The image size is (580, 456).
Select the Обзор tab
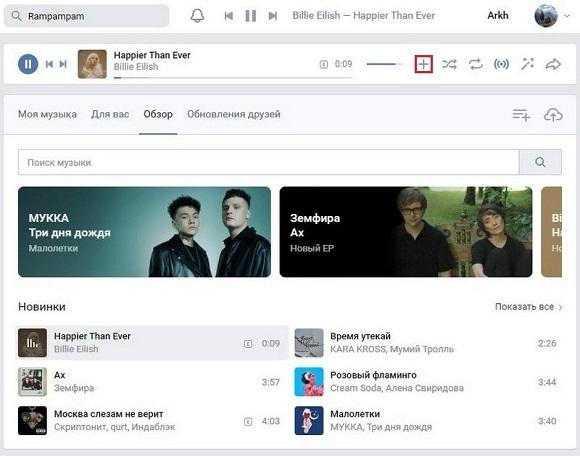point(158,114)
